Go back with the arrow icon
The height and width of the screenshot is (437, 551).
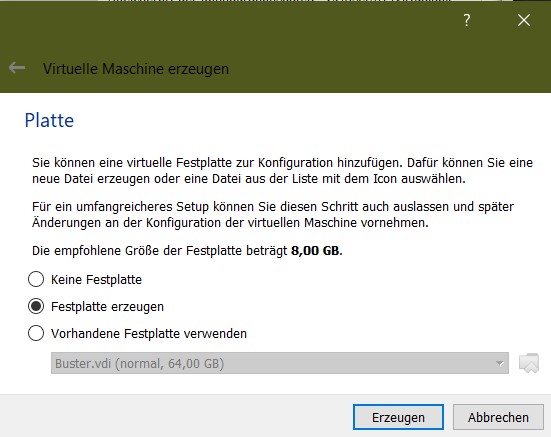click(17, 67)
